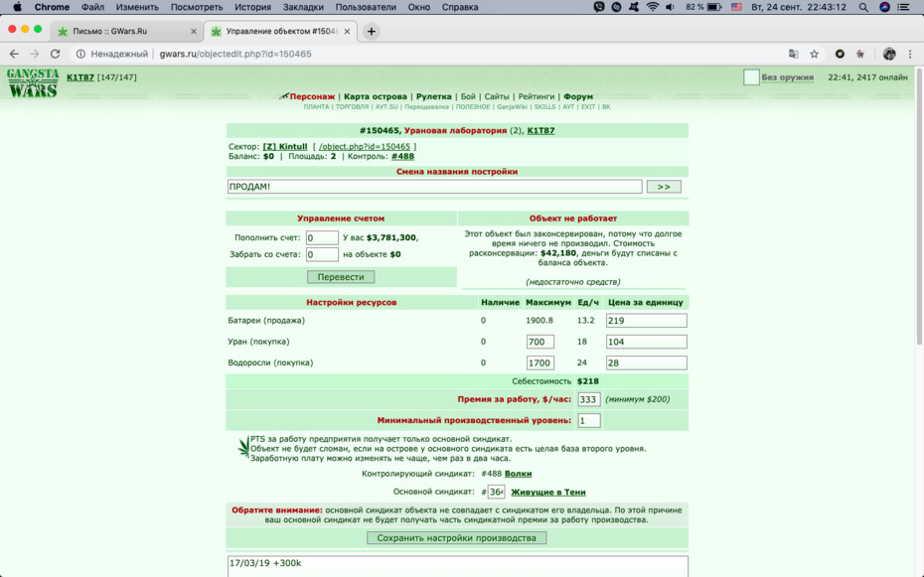
Task: Open the GanjaWiki sublink
Action: pos(512,107)
